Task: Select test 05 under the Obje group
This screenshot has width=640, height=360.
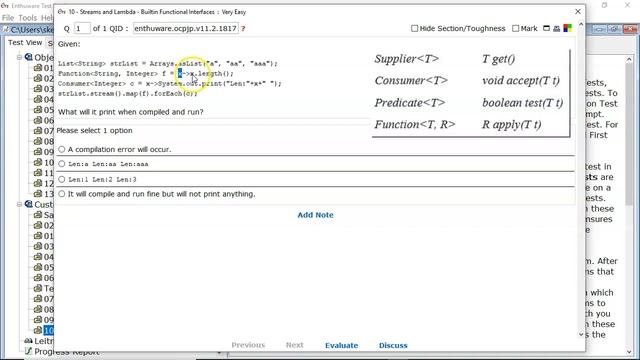Action: (44, 110)
